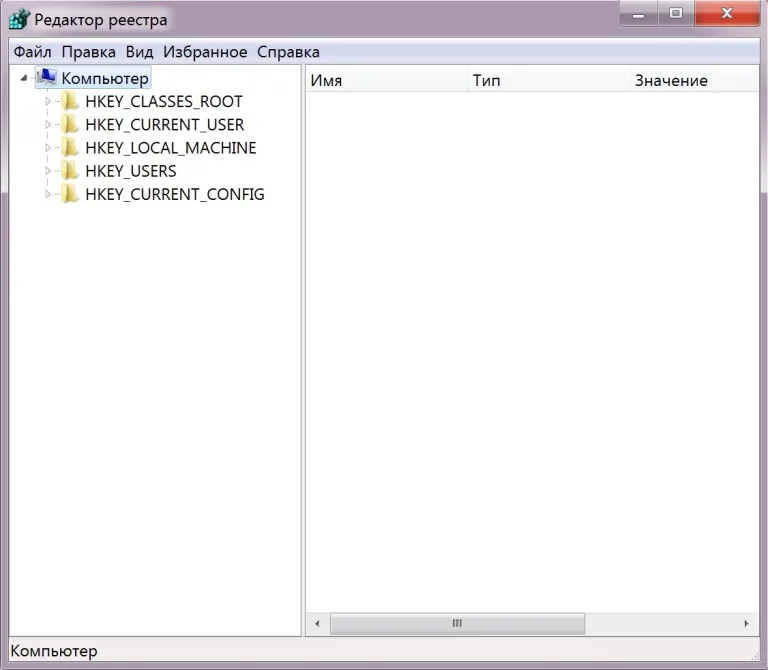Screen dimensions: 768x670
Task: Click the Registry Editor icon in title bar
Action: 20,20
